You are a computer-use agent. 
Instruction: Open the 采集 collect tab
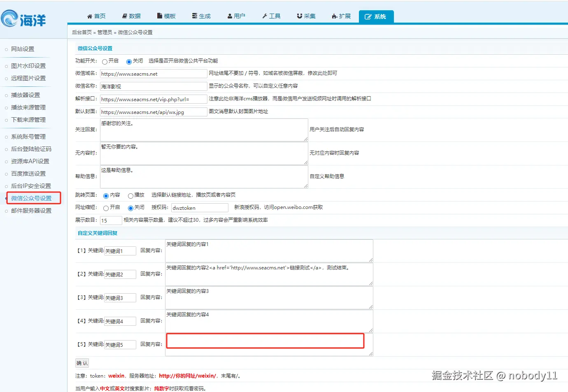click(x=306, y=16)
